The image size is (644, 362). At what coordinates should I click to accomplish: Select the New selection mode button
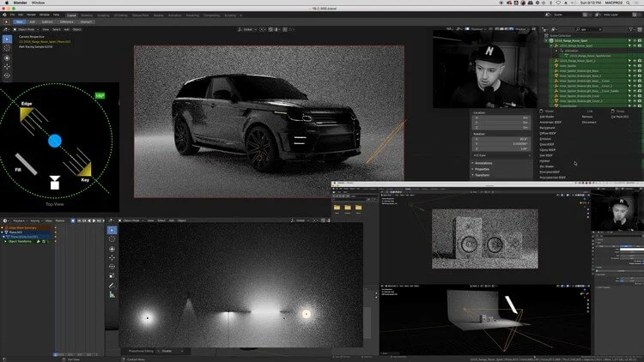click(19, 21)
